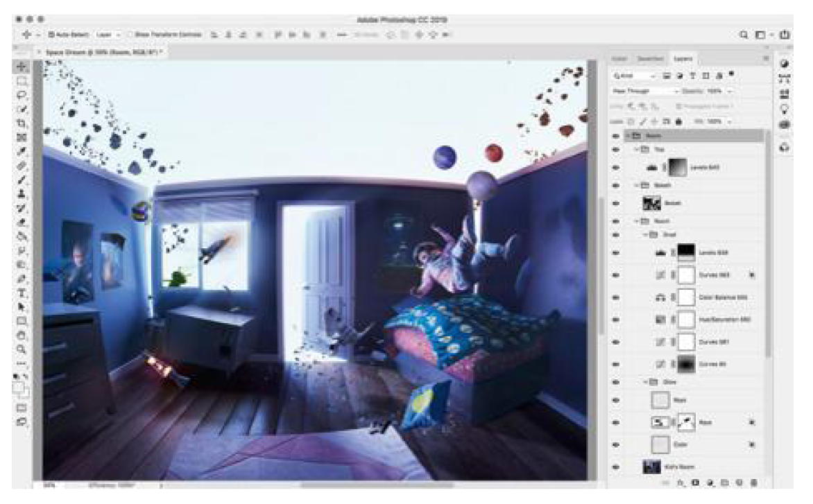
Task: Select the Path Selection tool
Action: tap(22, 306)
